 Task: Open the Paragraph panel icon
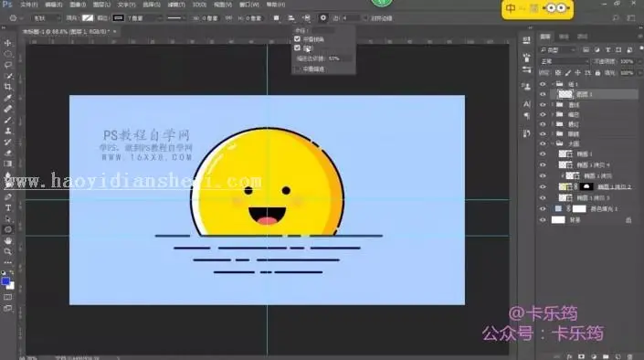[x=527, y=116]
